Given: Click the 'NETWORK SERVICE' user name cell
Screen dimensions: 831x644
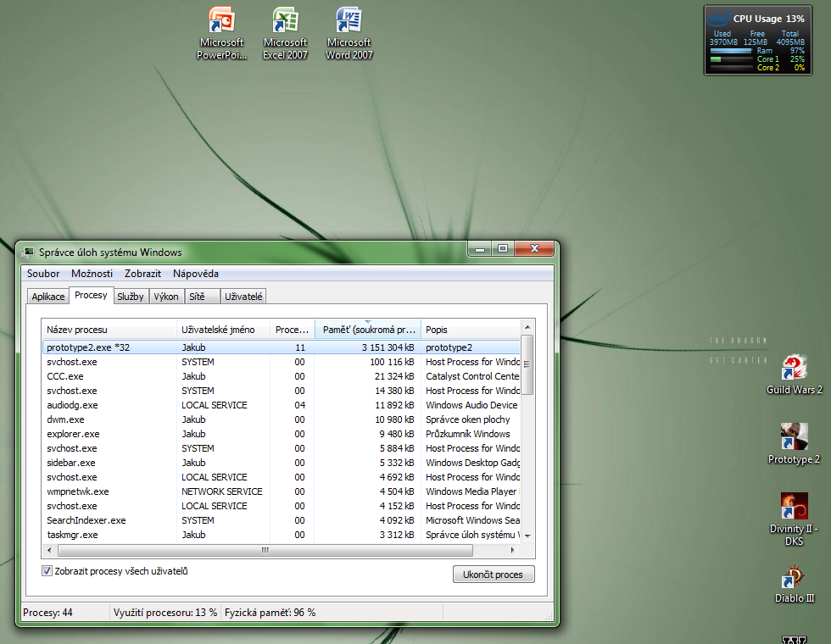Looking at the screenshot, I should pos(222,491).
